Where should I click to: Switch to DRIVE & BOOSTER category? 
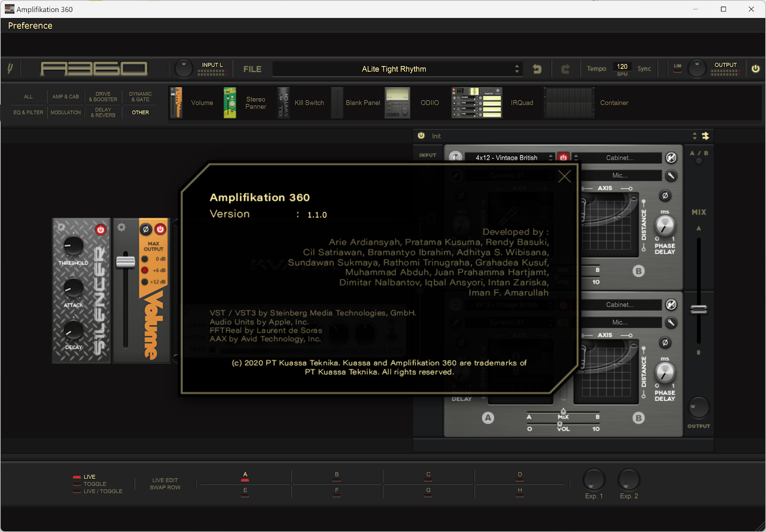(103, 97)
